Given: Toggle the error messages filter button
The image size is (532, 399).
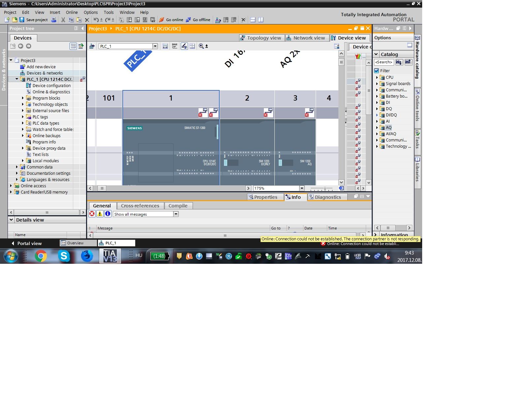Looking at the screenshot, I should click(x=92, y=214).
